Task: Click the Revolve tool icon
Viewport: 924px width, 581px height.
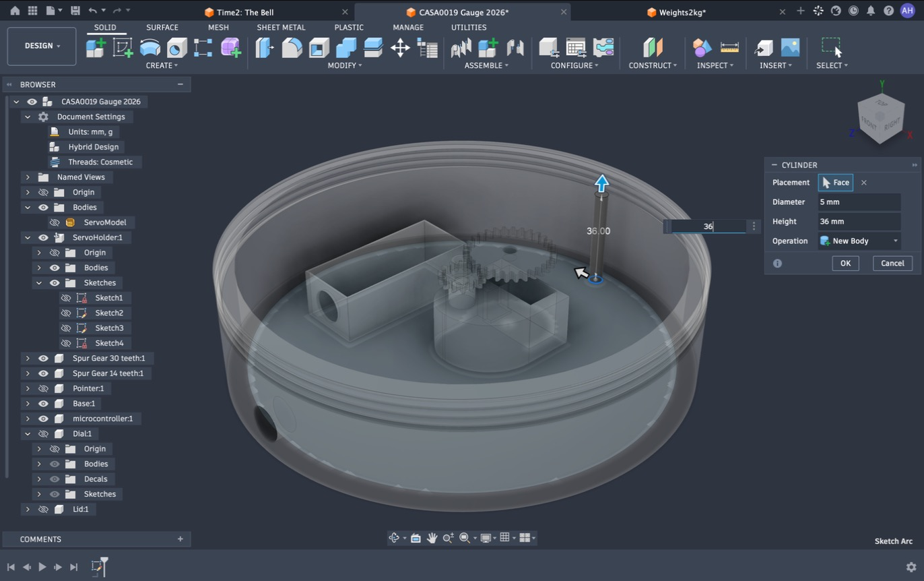Action: click(176, 48)
